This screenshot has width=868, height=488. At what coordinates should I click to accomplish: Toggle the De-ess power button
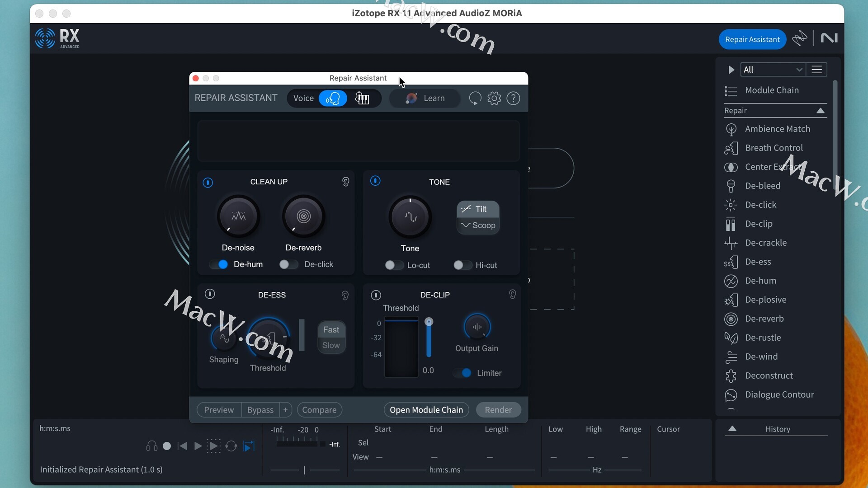210,294
